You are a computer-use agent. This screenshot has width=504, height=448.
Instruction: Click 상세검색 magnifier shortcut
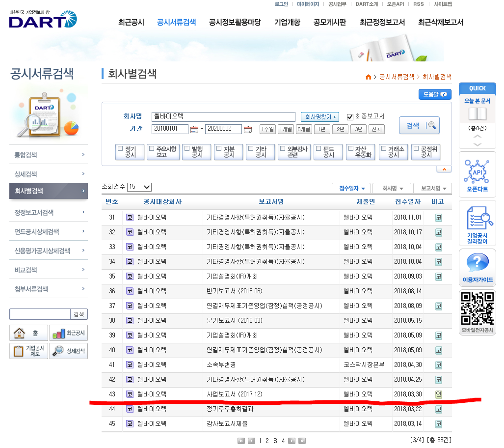(x=69, y=351)
